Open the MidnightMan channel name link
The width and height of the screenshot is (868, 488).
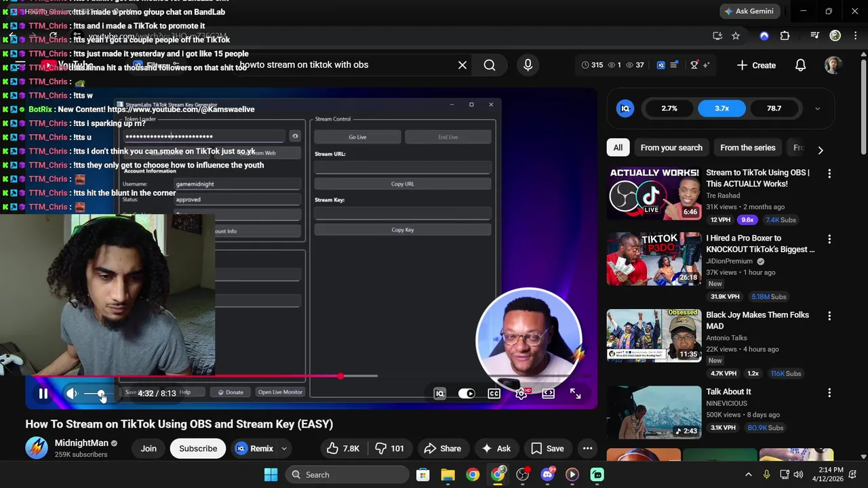81,443
